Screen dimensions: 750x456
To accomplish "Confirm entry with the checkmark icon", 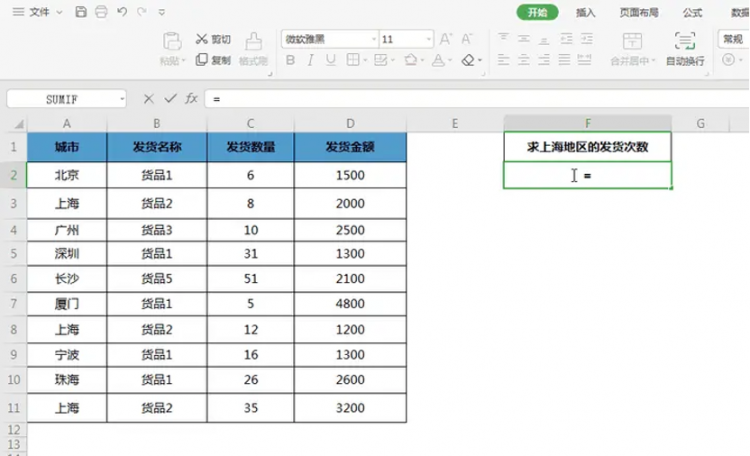I will pyautogui.click(x=170, y=99).
